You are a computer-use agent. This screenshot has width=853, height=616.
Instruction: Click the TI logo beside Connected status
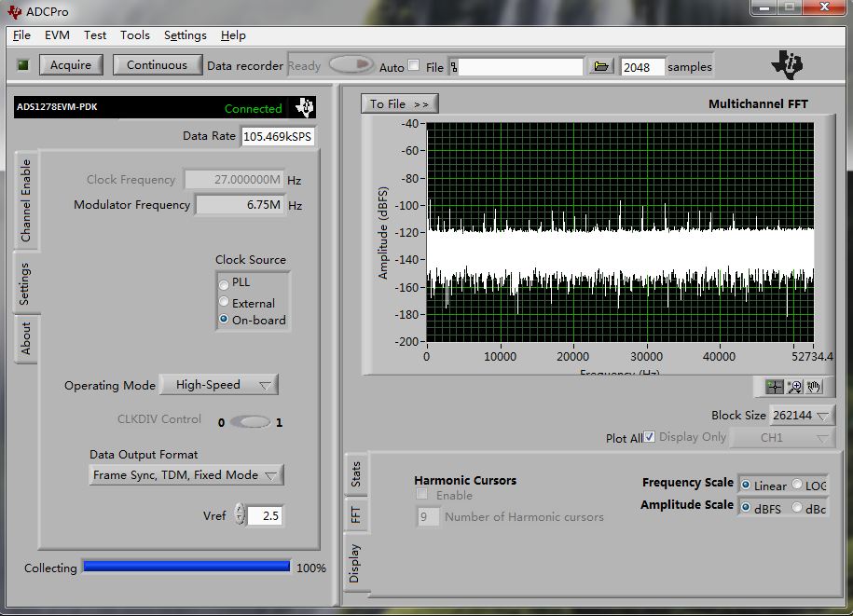tap(305, 106)
